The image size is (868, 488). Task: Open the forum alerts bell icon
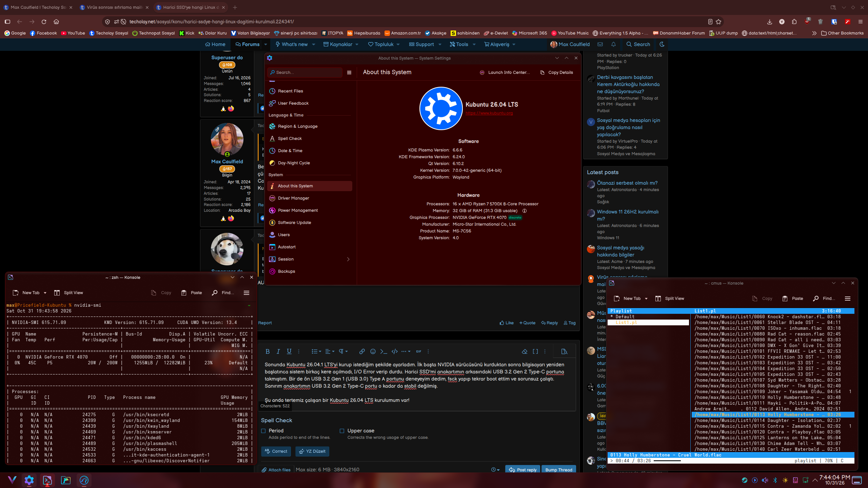(613, 44)
